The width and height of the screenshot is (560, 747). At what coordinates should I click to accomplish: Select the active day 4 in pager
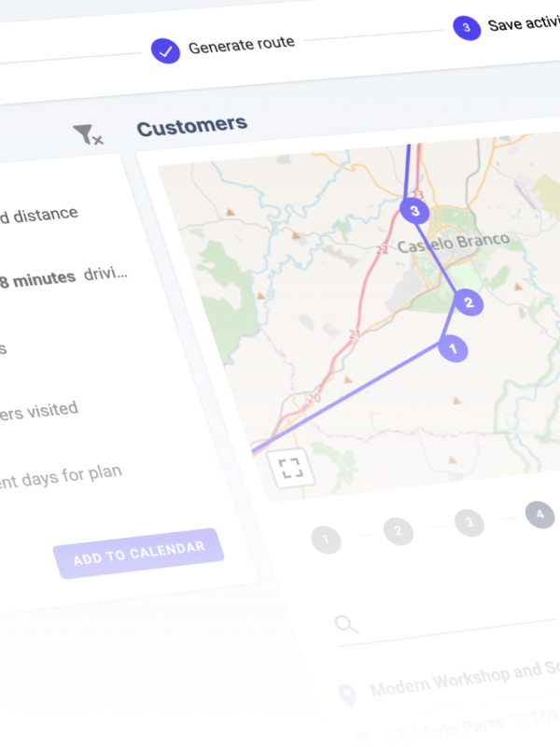(539, 514)
